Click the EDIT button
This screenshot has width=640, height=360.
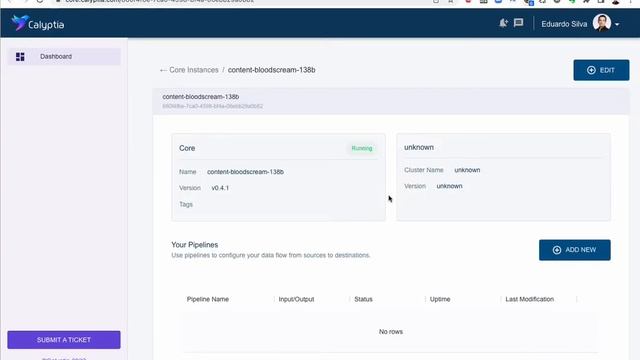point(601,70)
